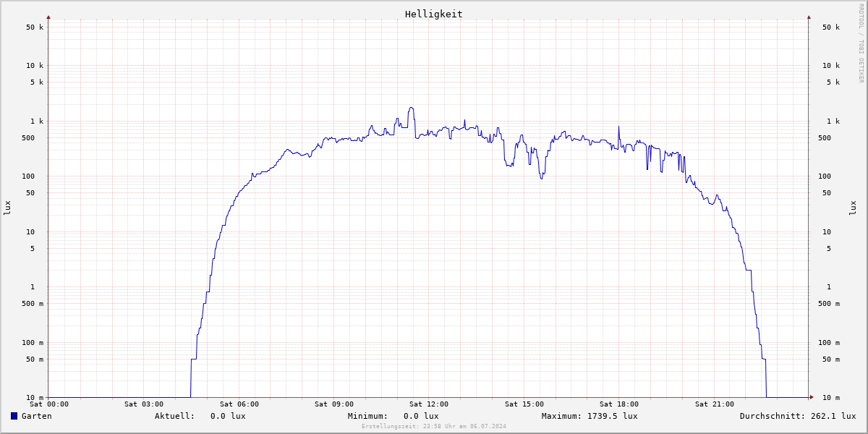Click the Aktuell: 0.0 lux value
This screenshot has width=868, height=434.
pos(200,416)
